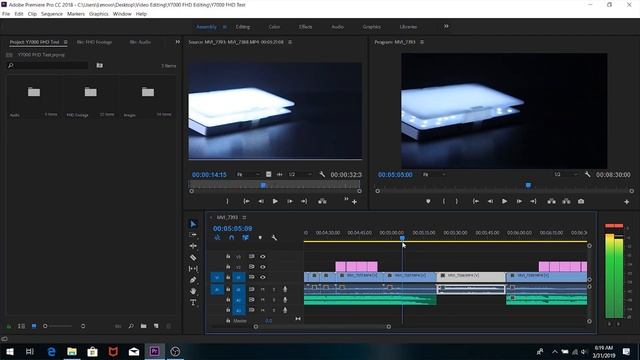Mark In in Program monitor

444,201
